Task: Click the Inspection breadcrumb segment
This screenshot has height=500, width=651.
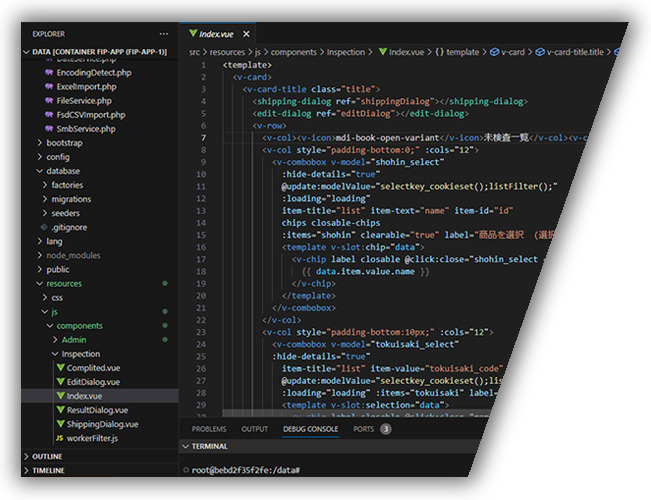Action: (x=345, y=52)
